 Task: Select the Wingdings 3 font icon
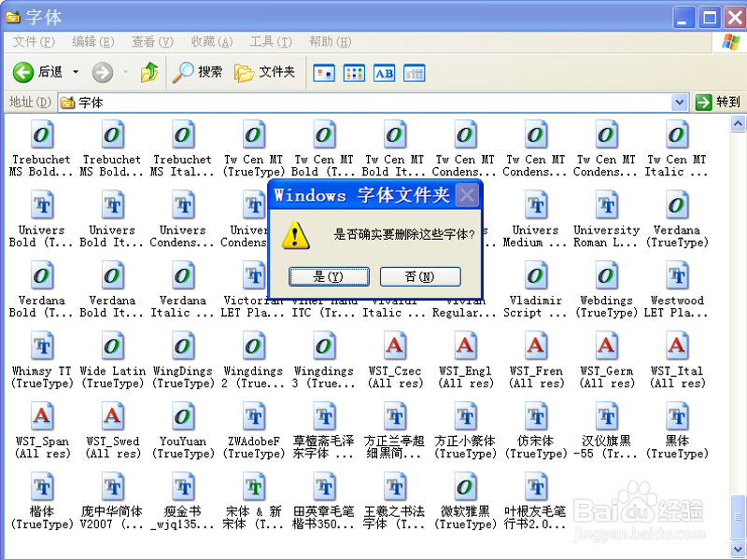click(324, 346)
